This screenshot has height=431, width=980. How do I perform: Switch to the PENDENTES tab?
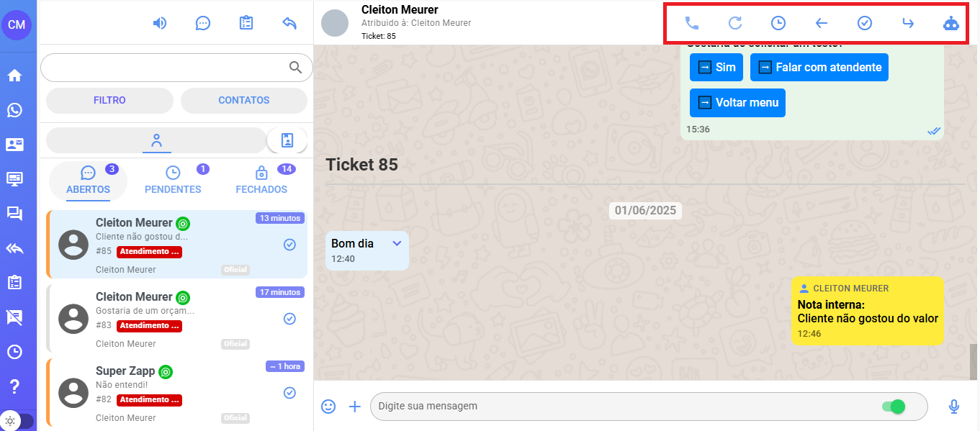[x=173, y=181]
